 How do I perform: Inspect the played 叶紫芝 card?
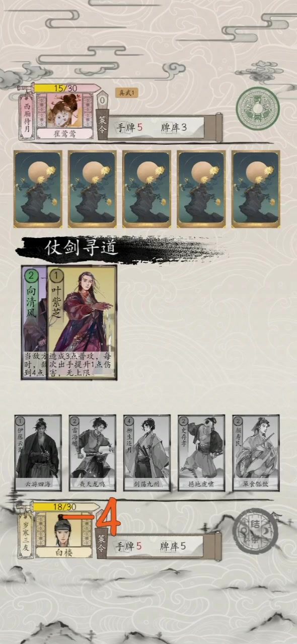(82, 323)
